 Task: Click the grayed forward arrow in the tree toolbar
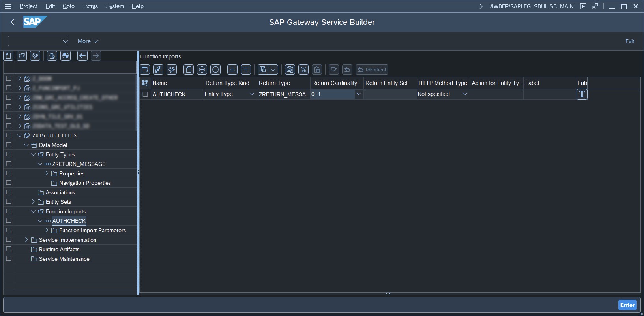[x=96, y=56]
